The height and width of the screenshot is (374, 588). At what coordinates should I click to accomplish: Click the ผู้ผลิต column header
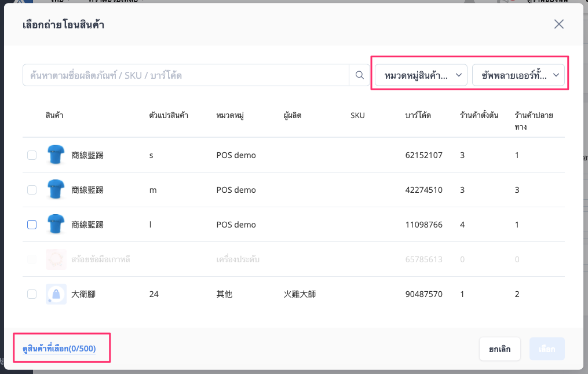[293, 115]
